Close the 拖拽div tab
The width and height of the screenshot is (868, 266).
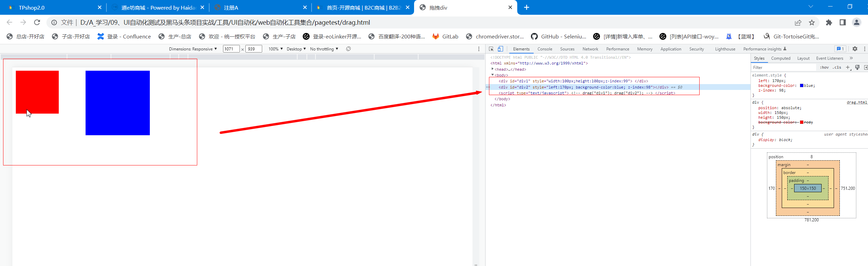510,8
